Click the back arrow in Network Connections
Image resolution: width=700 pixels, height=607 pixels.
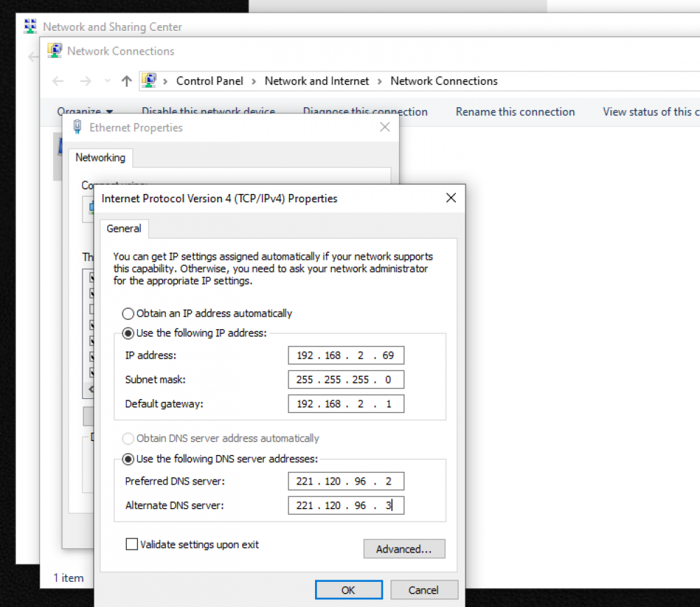pyautogui.click(x=58, y=81)
